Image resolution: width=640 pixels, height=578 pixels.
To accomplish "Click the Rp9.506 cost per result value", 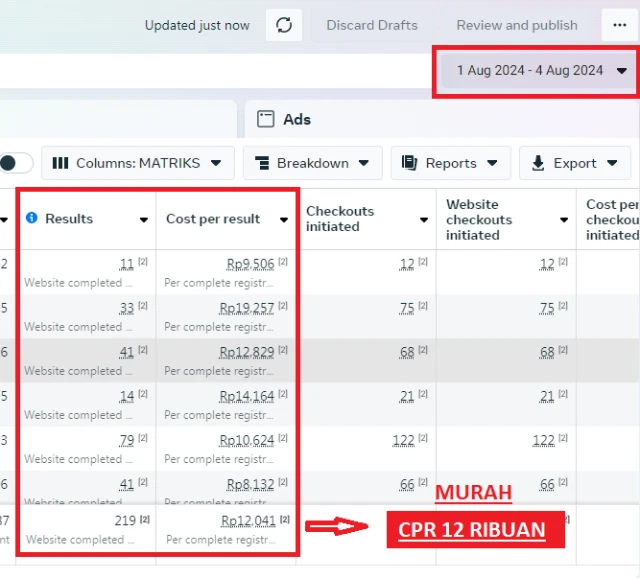I will [250, 264].
